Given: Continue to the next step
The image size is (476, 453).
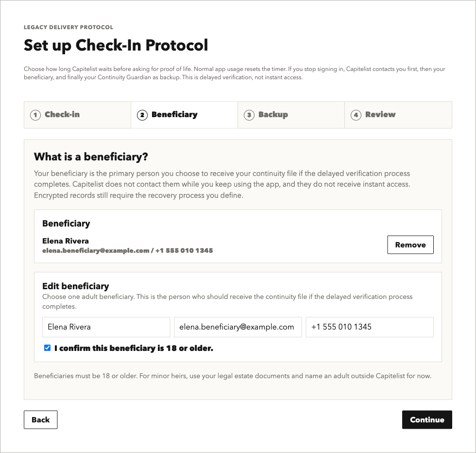Looking at the screenshot, I should [427, 419].
